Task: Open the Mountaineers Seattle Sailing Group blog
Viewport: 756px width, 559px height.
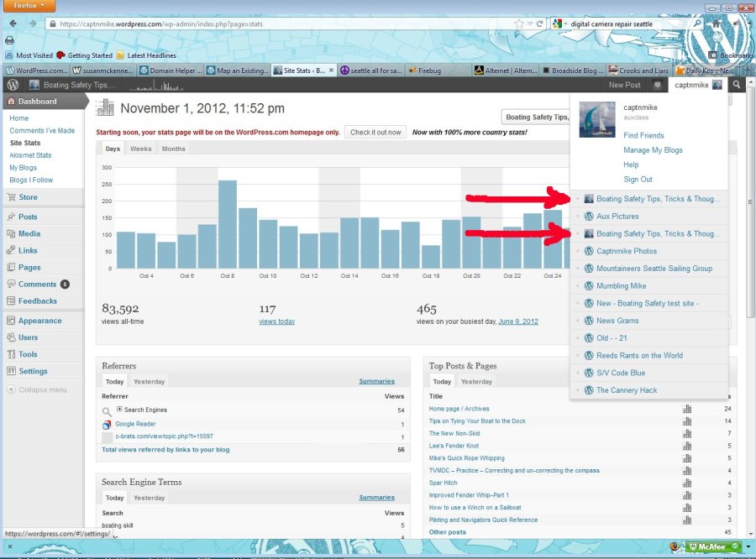Action: click(x=654, y=269)
